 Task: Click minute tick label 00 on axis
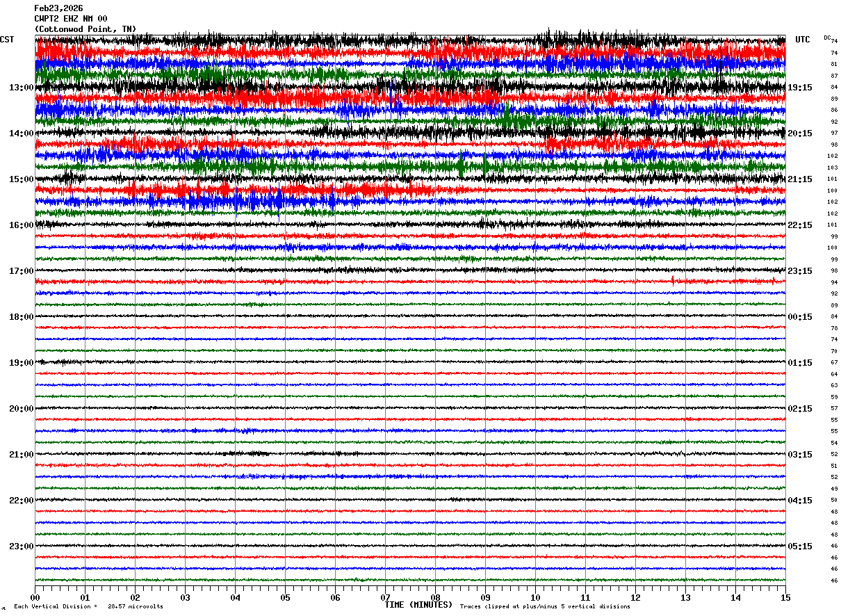coord(35,597)
